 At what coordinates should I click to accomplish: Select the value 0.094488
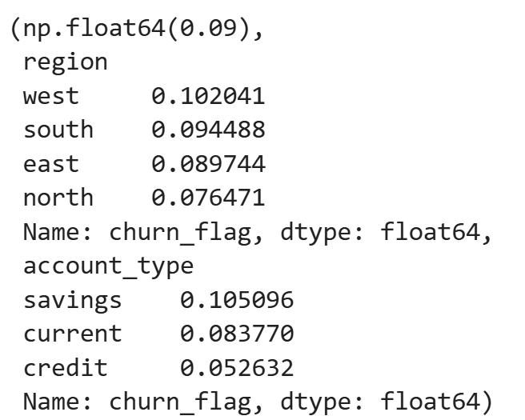pyautogui.click(x=208, y=130)
